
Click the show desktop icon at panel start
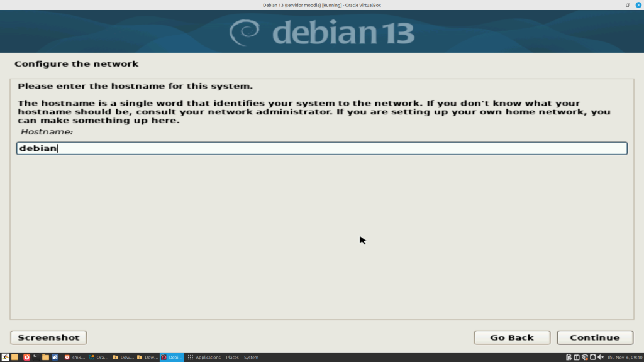[5, 357]
